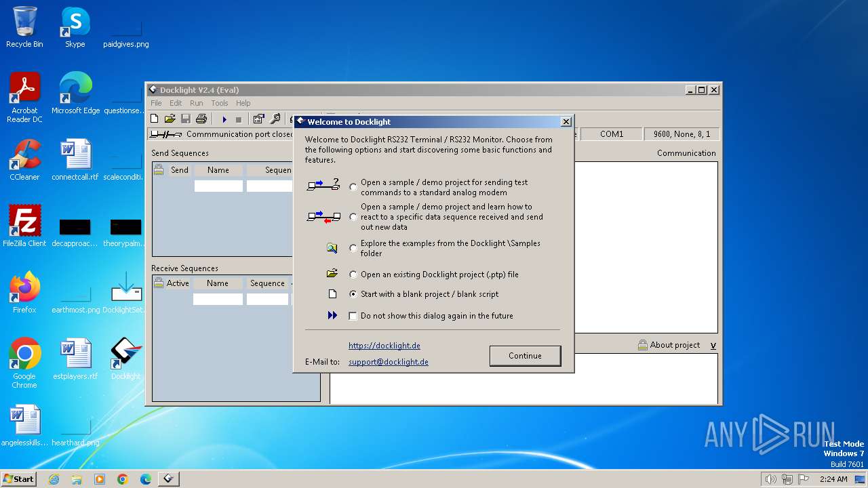This screenshot has width=868, height=488.
Task: Open the Tools menu
Action: tap(219, 103)
